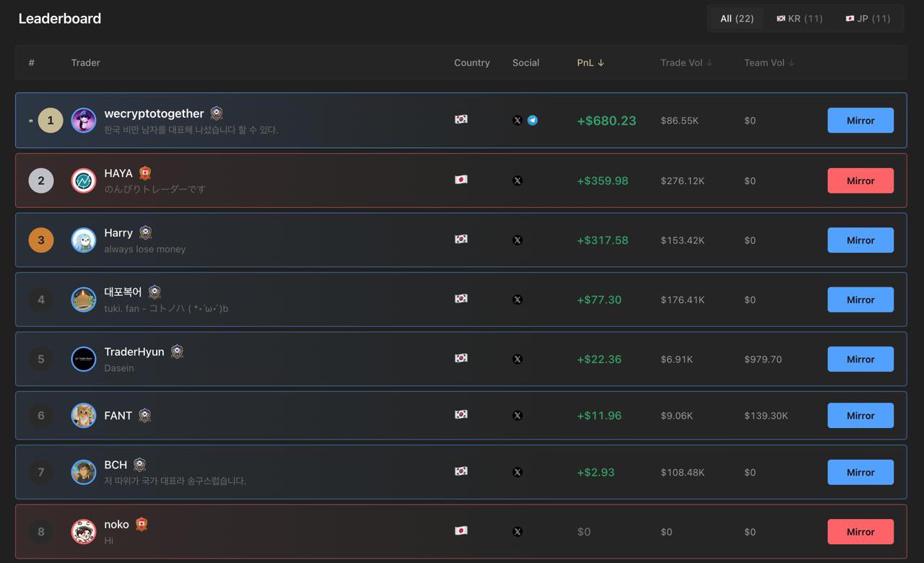Open BCH's X social icon
The width and height of the screenshot is (924, 563).
[x=517, y=472]
